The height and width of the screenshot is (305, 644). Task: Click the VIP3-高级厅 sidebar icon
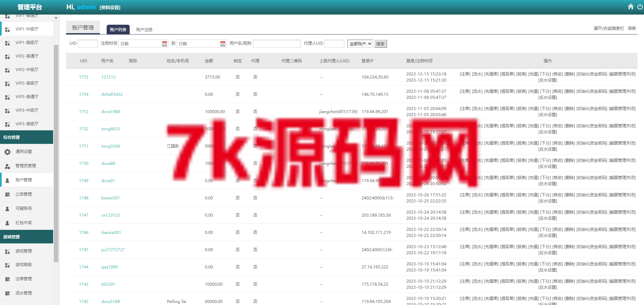(7, 124)
